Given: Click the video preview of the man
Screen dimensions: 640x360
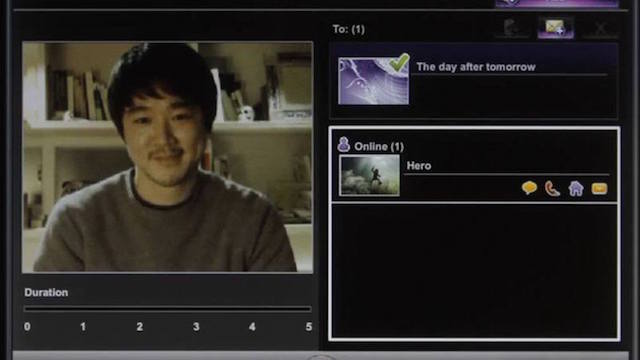Looking at the screenshot, I should 167,157.
